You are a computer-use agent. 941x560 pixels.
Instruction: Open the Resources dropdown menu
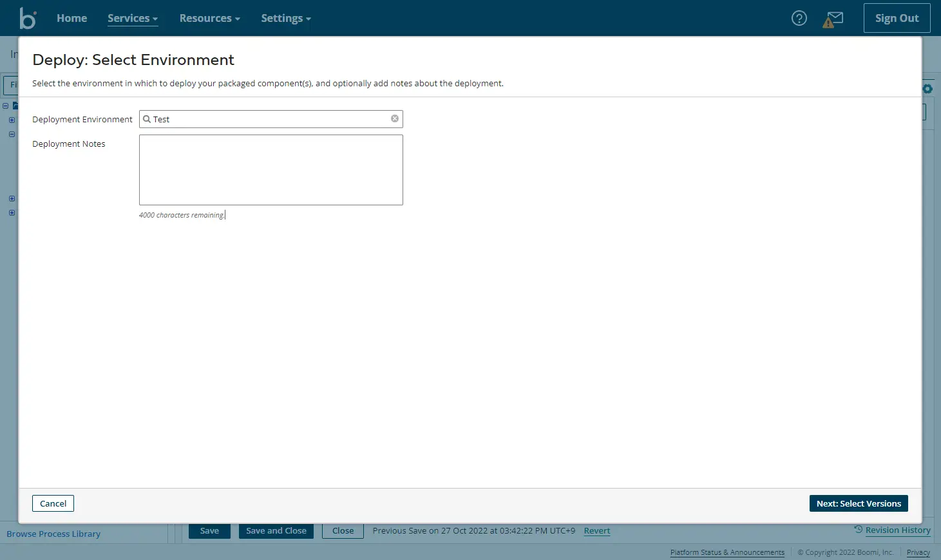(x=210, y=18)
